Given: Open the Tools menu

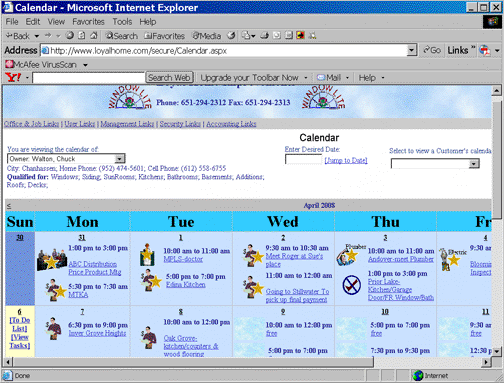Looking at the screenshot, I should (x=122, y=22).
